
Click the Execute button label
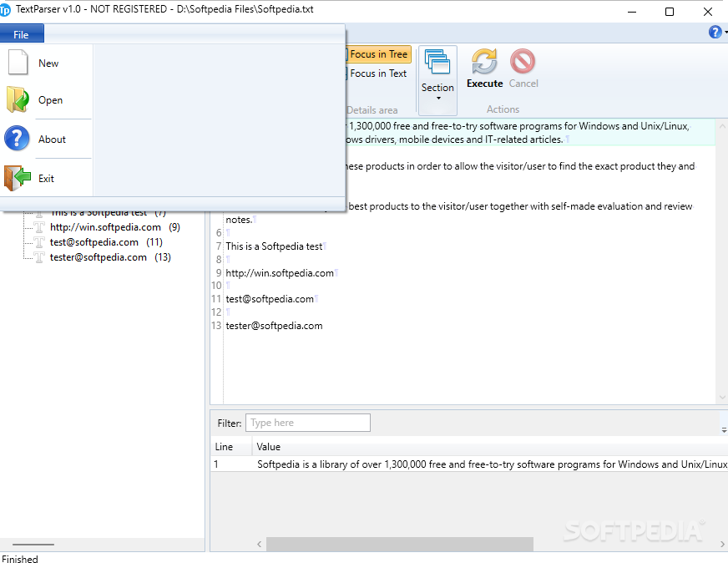(485, 84)
